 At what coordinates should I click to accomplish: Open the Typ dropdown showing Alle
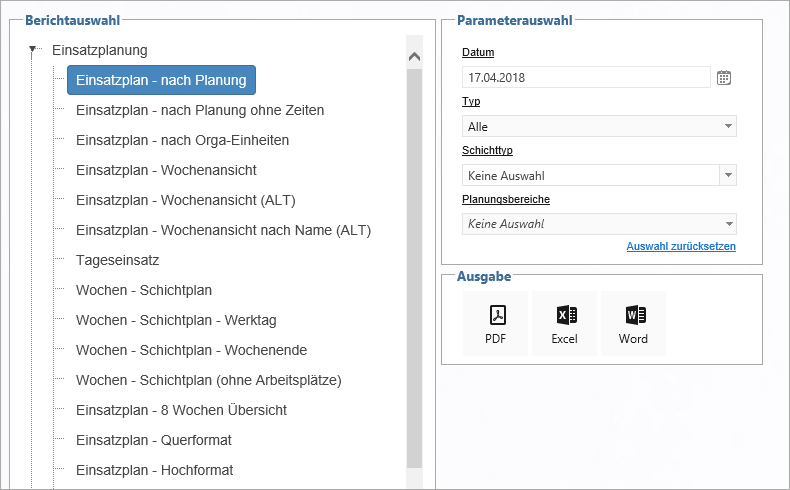click(599, 126)
